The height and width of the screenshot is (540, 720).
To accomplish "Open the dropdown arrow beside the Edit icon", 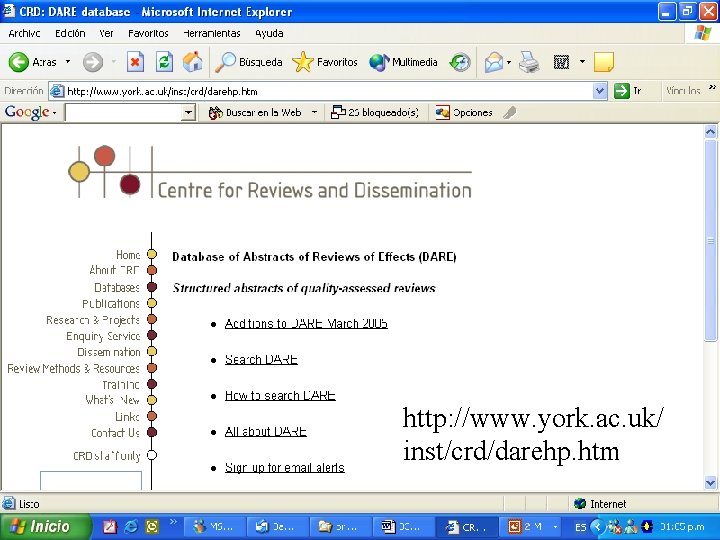I will click(582, 62).
